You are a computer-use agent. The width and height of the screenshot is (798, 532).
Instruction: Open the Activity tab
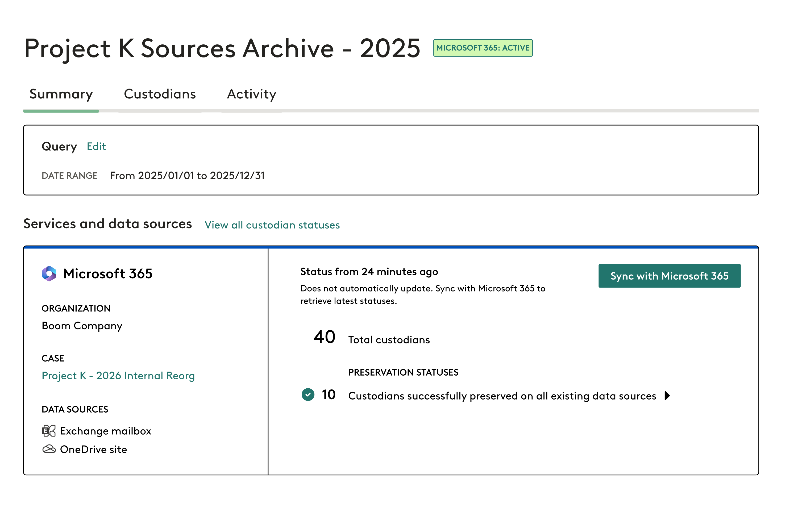[x=251, y=94]
